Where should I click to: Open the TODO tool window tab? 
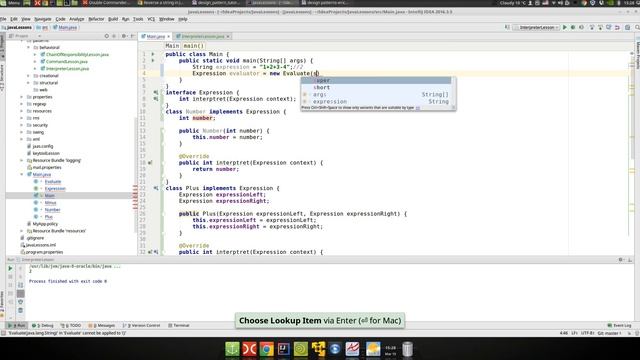click(71, 325)
